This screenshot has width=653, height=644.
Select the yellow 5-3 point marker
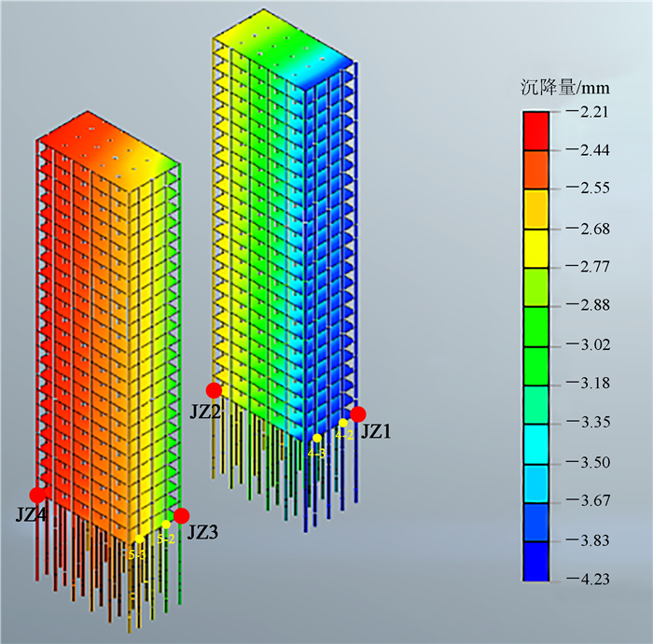click(137, 540)
